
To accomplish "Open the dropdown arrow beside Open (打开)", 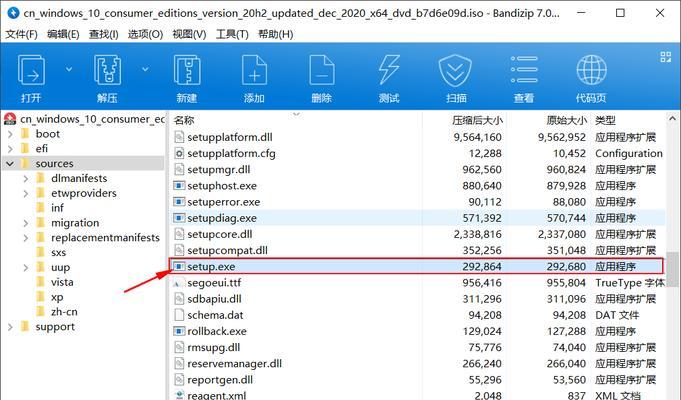I will point(69,69).
